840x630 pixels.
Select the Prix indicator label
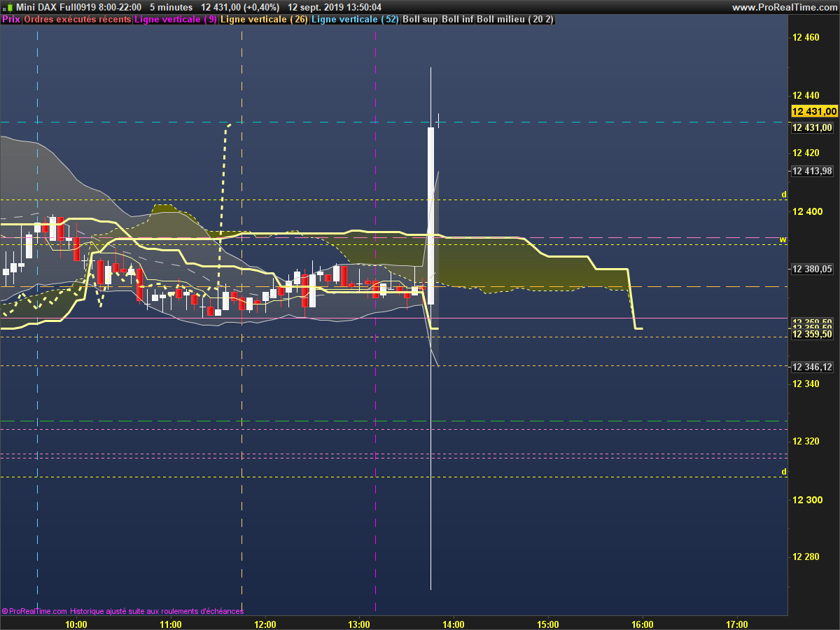pyautogui.click(x=10, y=20)
